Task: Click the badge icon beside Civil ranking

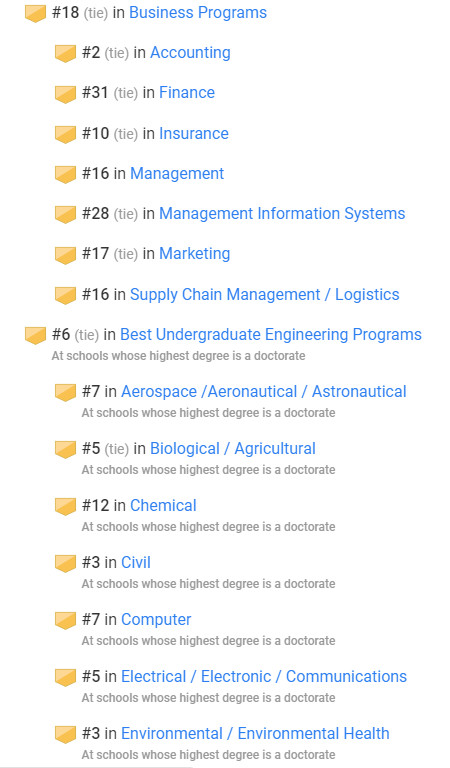Action: click(65, 564)
